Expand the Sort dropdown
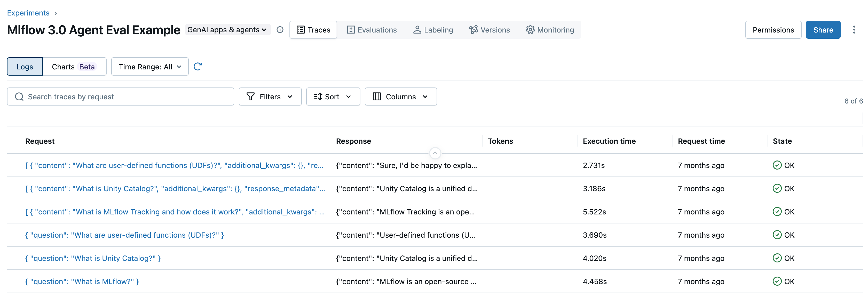Screen dimensions: 868x305 [x=333, y=97]
